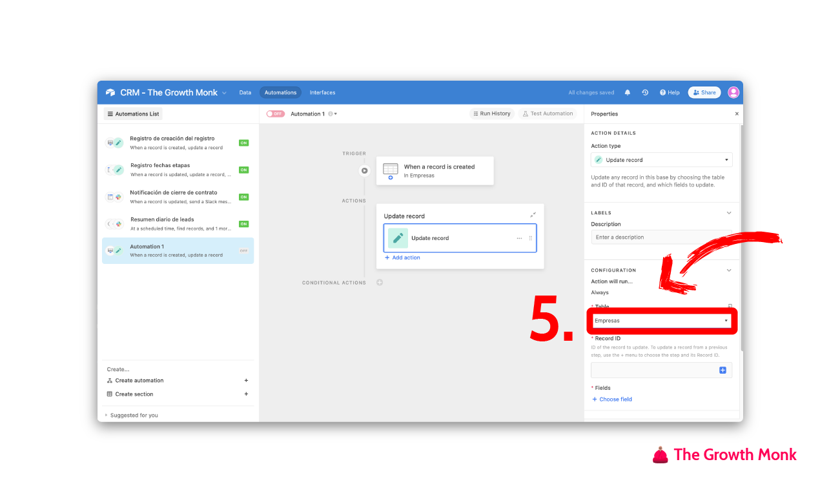Viewport: 840px width, 504px height.
Task: Grab the Update record drag handle
Action: coord(531,238)
